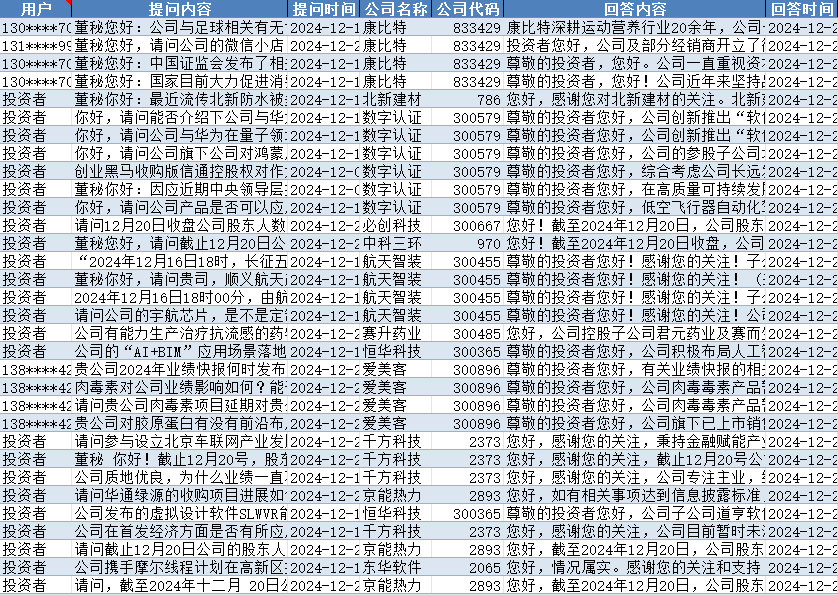Click answer 公司子公司道亨软
This screenshot has height=595, width=838.
[x=635, y=513]
